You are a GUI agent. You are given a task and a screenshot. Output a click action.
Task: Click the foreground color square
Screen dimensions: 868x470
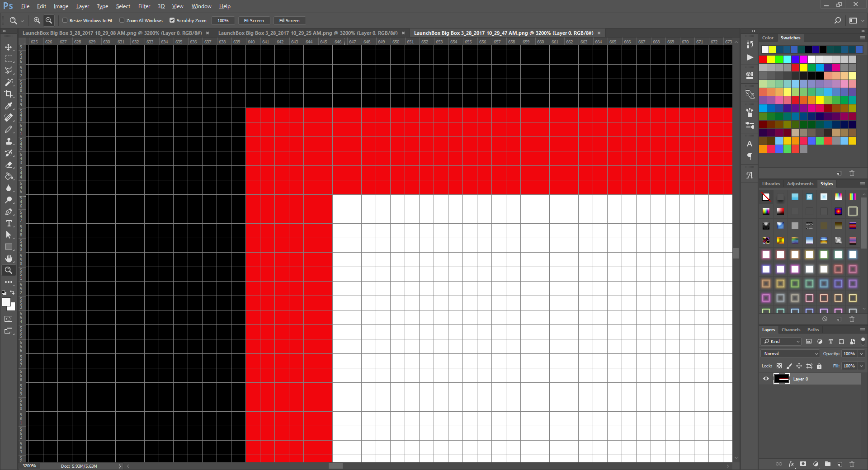pos(6,301)
